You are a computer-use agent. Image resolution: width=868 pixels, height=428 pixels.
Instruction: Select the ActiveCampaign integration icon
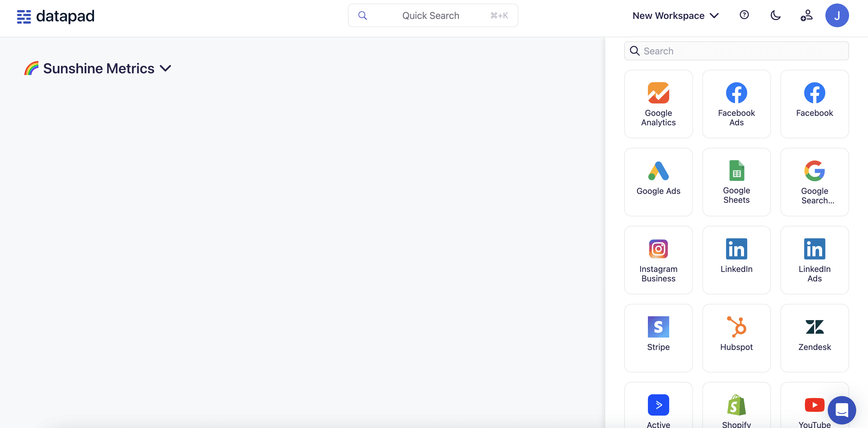point(658,405)
